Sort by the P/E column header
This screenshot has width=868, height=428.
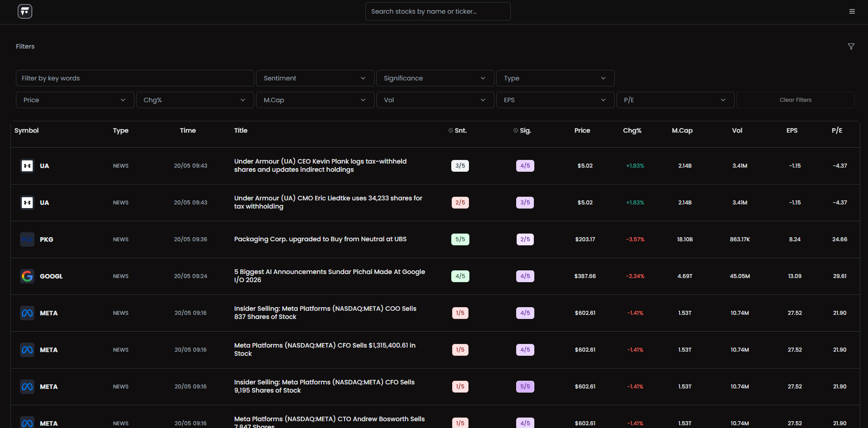pyautogui.click(x=837, y=130)
